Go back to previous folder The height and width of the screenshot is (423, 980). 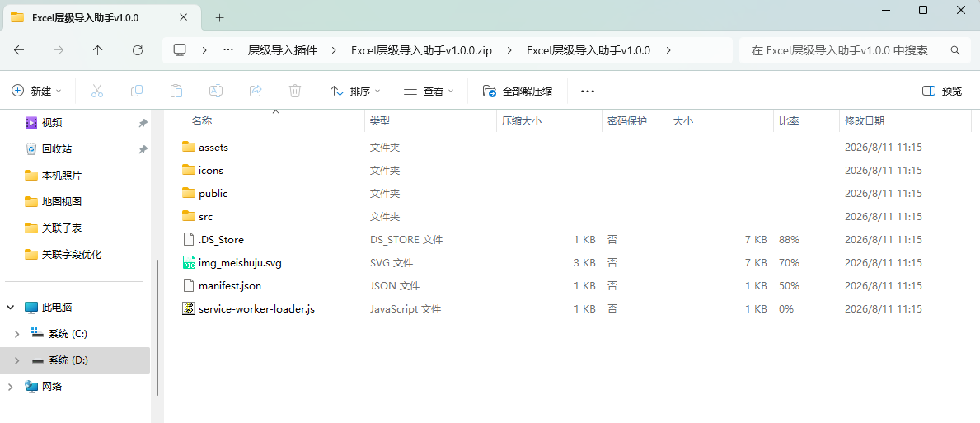(19, 50)
